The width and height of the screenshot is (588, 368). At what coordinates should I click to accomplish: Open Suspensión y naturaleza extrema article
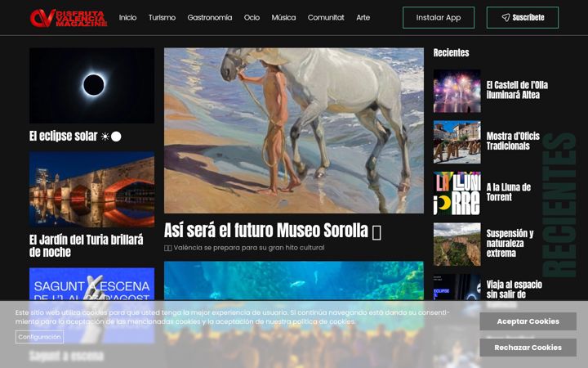[x=510, y=244]
